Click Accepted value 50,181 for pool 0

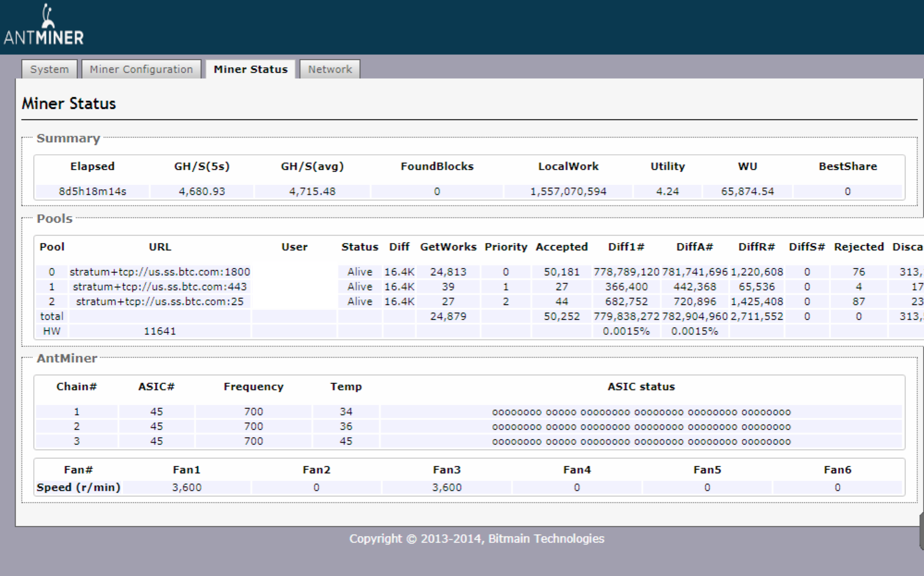pyautogui.click(x=562, y=272)
